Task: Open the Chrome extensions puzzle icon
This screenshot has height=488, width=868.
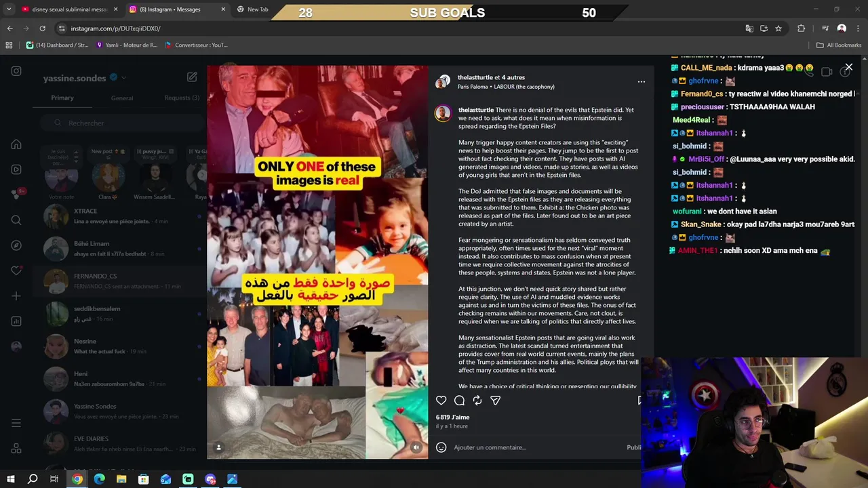Action: pyautogui.click(x=801, y=28)
